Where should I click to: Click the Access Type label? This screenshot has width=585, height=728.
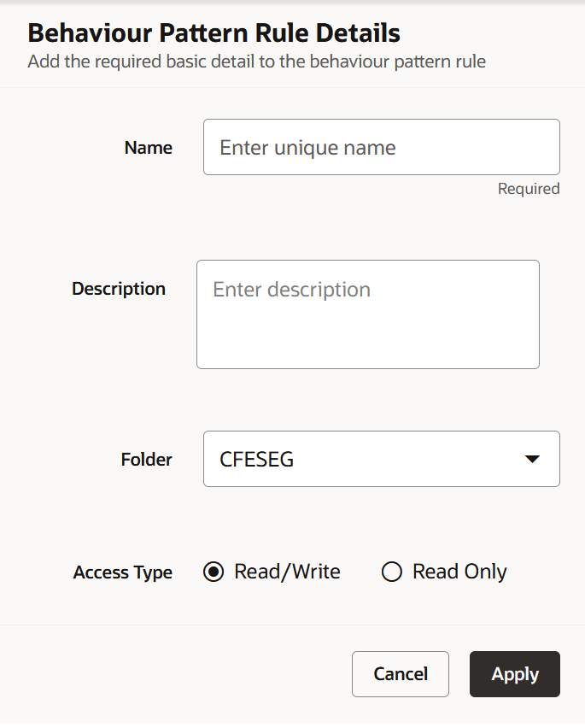click(x=122, y=572)
